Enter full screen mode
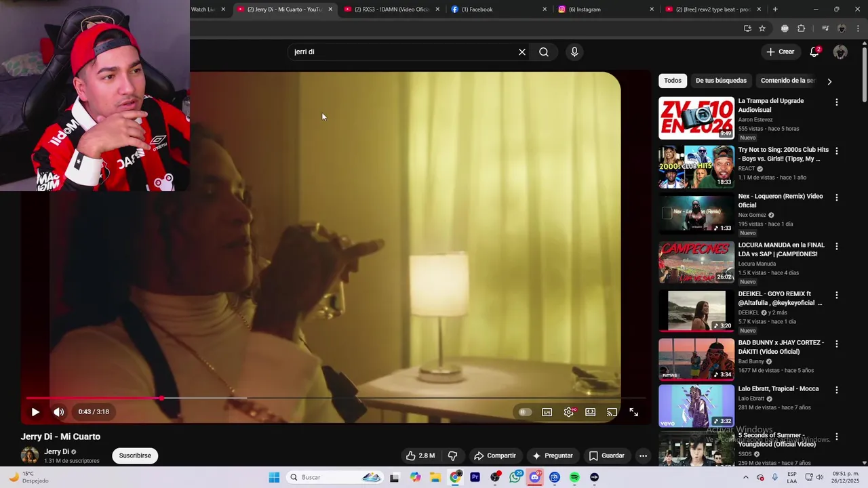This screenshot has height=488, width=868. pyautogui.click(x=633, y=411)
